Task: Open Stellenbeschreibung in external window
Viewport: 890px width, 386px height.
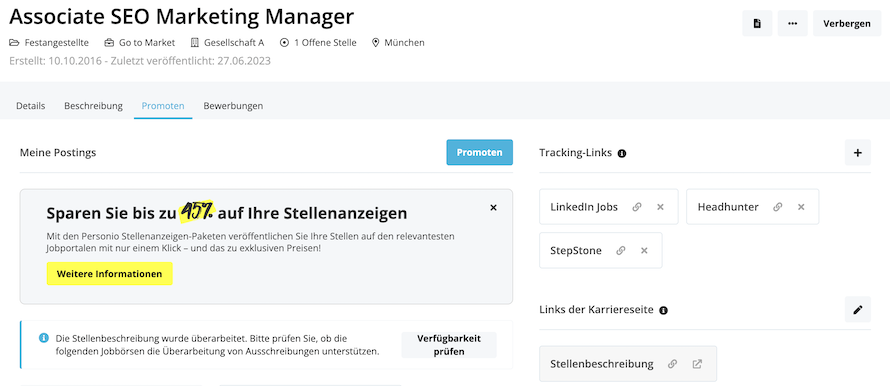Action: point(697,364)
